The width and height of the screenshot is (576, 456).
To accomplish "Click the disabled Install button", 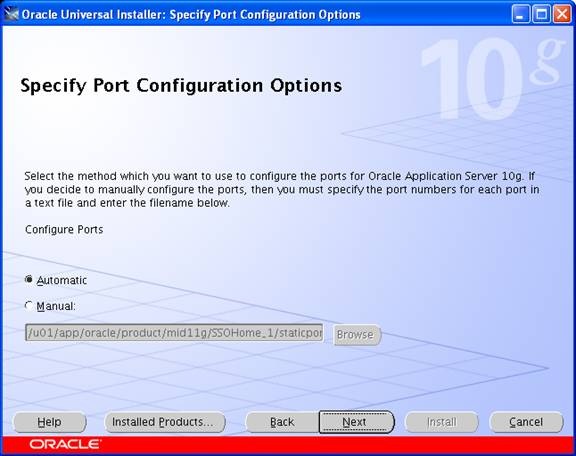I will (442, 422).
